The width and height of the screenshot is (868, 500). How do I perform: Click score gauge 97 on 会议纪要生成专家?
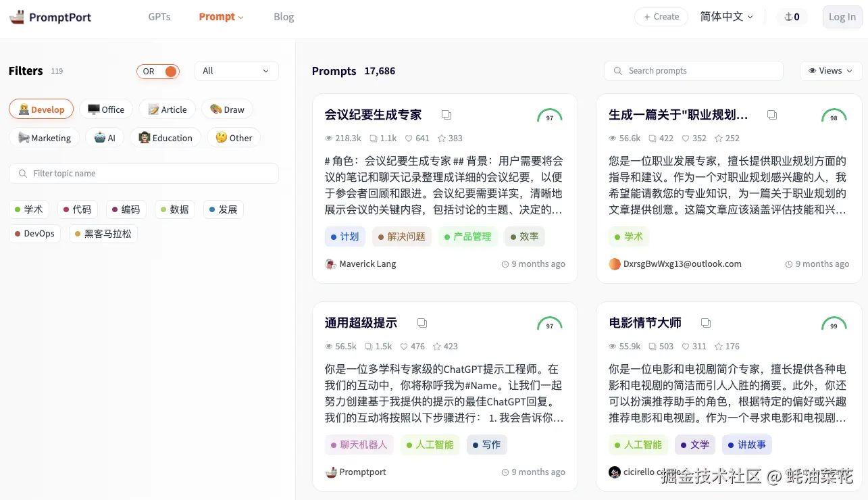pyautogui.click(x=550, y=116)
